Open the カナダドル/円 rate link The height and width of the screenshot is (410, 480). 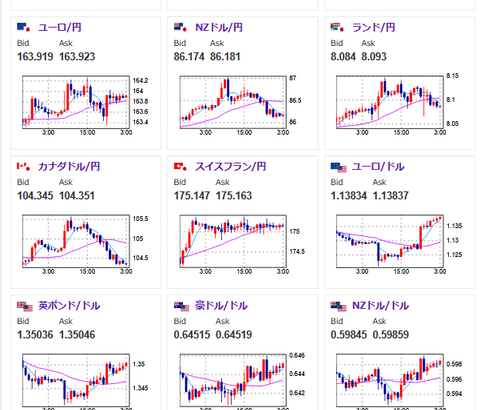(x=69, y=166)
